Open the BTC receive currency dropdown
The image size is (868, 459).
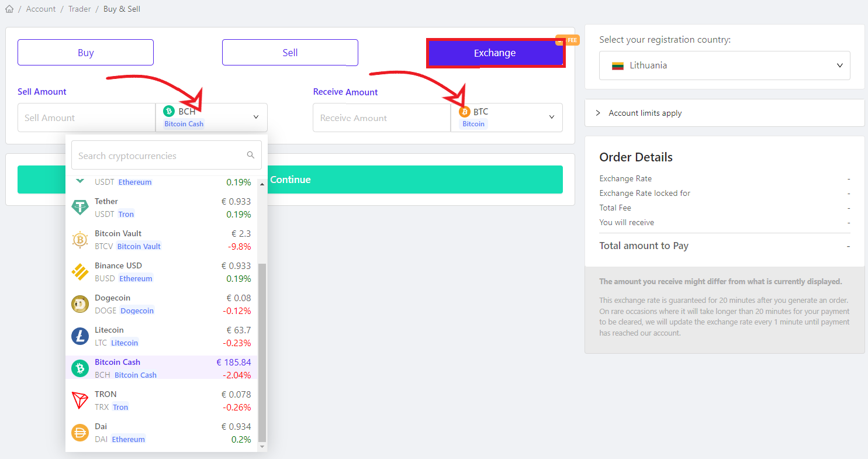[x=507, y=118]
